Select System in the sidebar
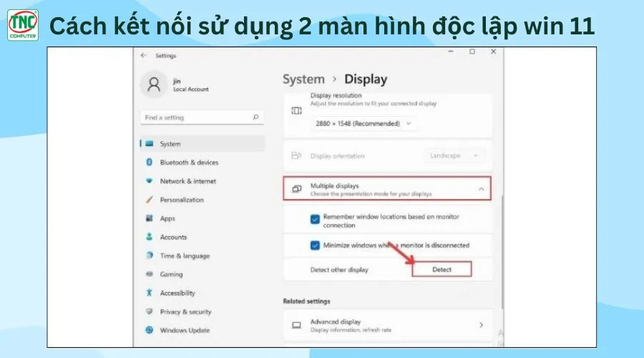 point(202,143)
